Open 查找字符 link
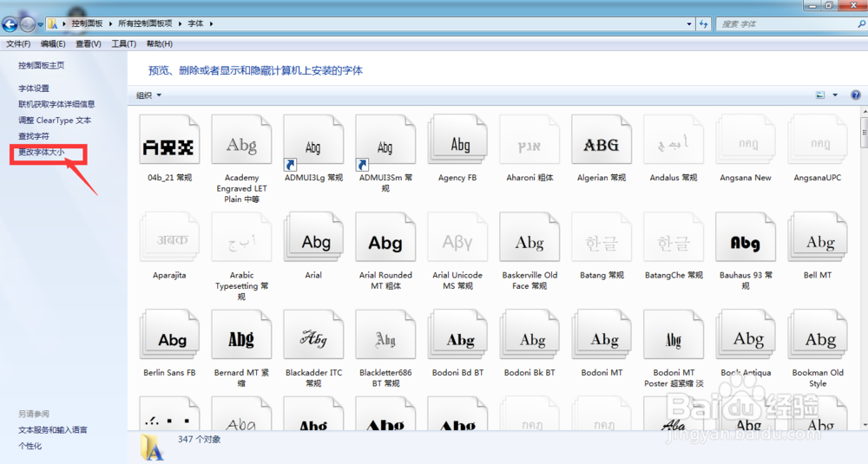Viewport: 868px width, 464px height. coord(34,136)
